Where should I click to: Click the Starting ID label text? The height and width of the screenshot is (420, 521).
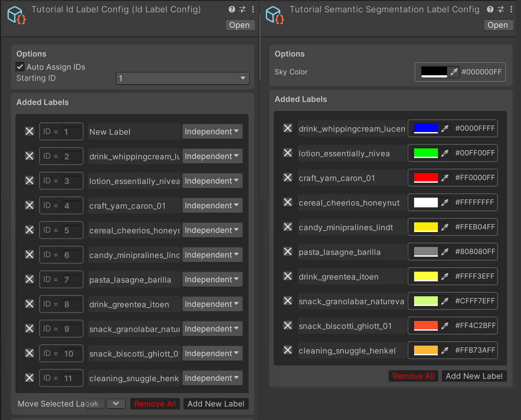[x=36, y=78]
